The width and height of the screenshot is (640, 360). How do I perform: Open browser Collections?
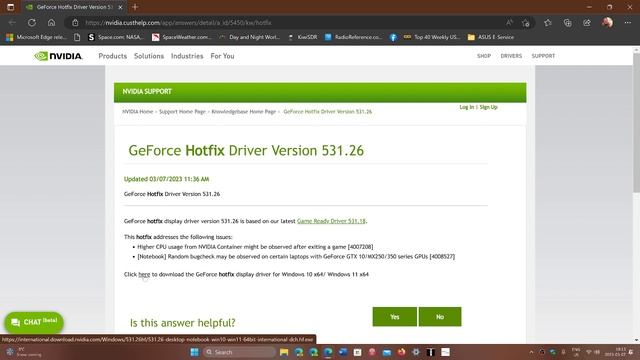pos(567,23)
